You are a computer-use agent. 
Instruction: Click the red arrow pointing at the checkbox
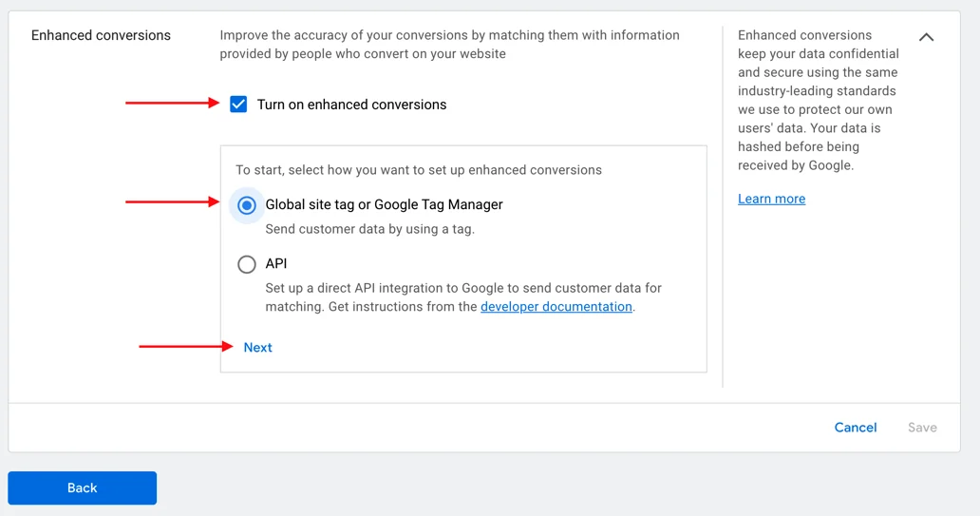point(172,103)
